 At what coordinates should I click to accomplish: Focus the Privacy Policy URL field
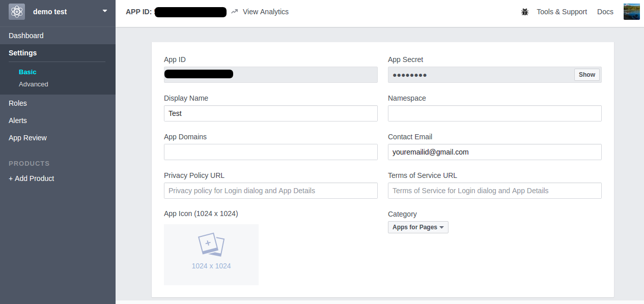(271, 191)
